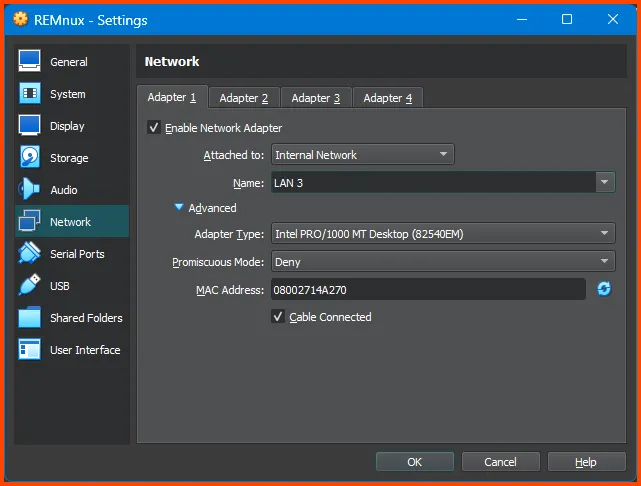Open the Promiscuous Mode dropdown

pos(443,262)
